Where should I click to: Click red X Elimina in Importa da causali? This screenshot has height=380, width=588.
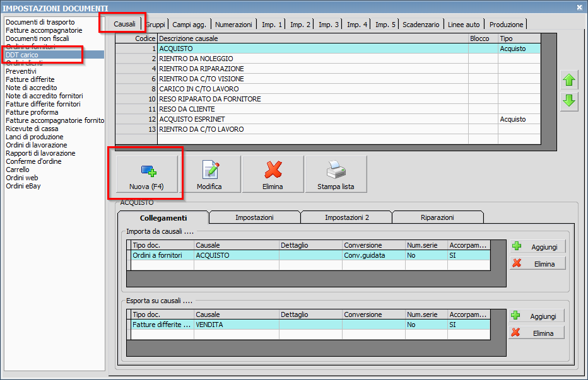(538, 263)
